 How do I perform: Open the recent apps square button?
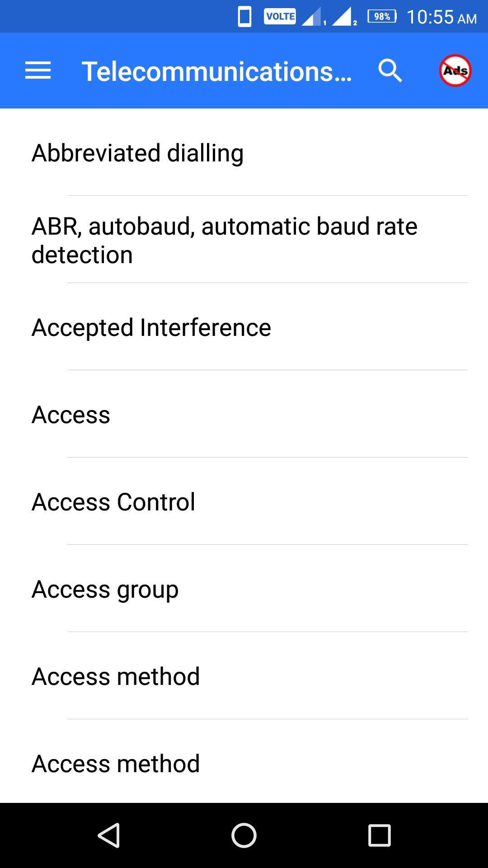pyautogui.click(x=379, y=835)
